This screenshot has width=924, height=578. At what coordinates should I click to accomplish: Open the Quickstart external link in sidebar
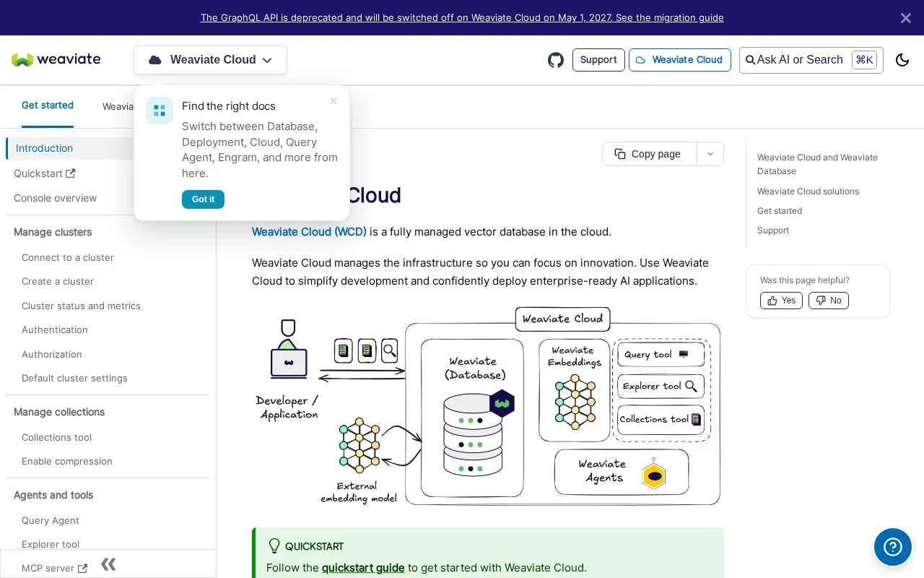pyautogui.click(x=45, y=173)
